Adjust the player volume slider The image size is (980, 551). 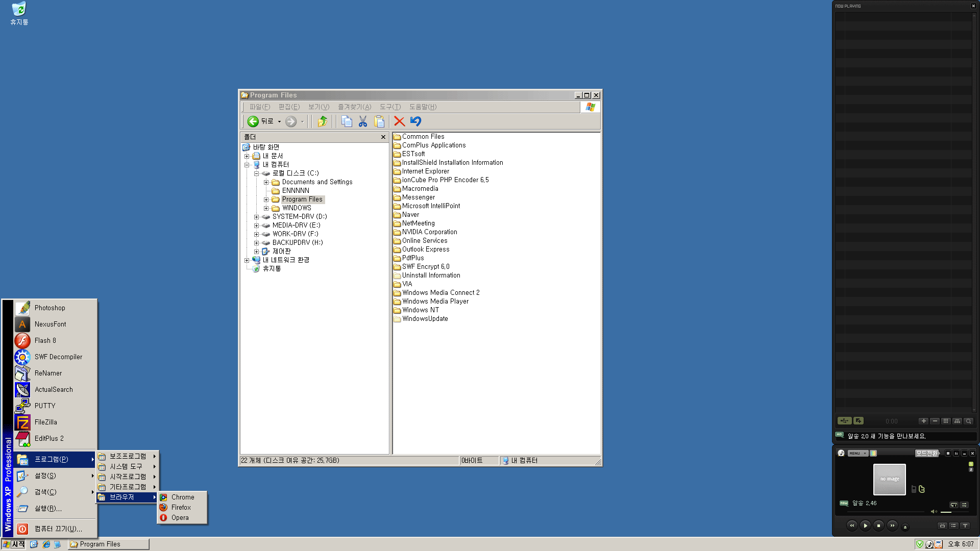pyautogui.click(x=952, y=512)
